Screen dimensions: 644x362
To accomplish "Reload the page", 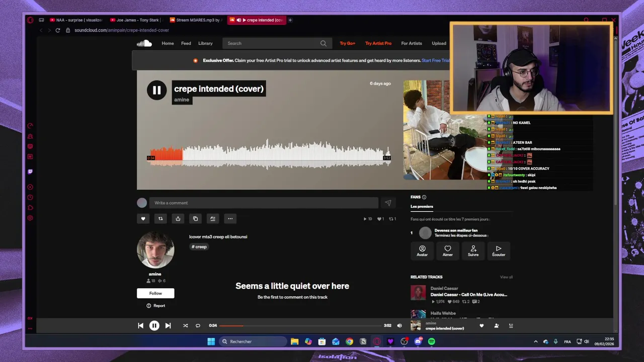I will (x=58, y=30).
